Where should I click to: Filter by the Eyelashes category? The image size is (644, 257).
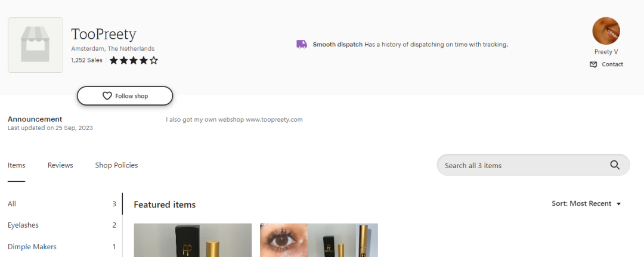61,225
